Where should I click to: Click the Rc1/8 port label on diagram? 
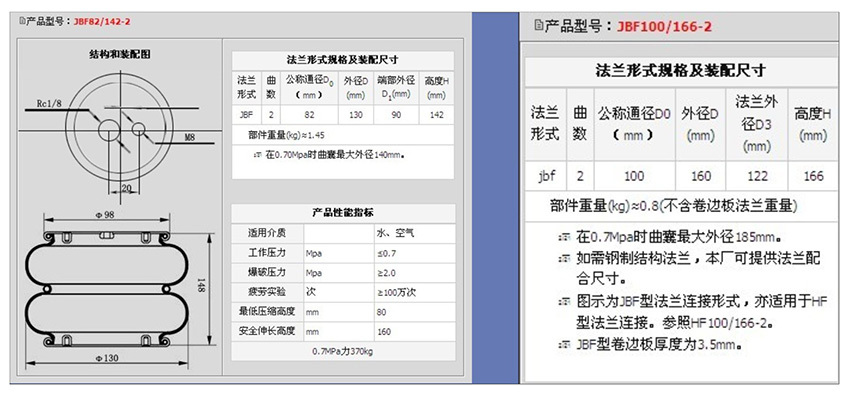(48, 104)
